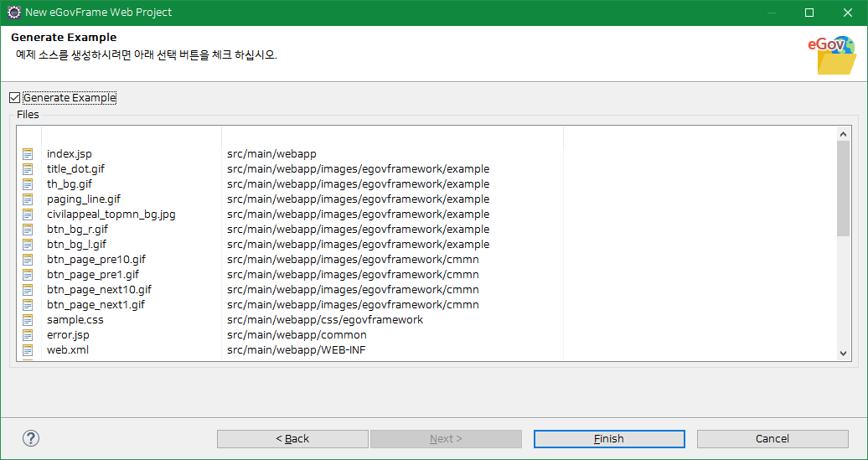Click the file icon beside btn_page_next10.gif
This screenshot has height=460, width=868.
28,290
